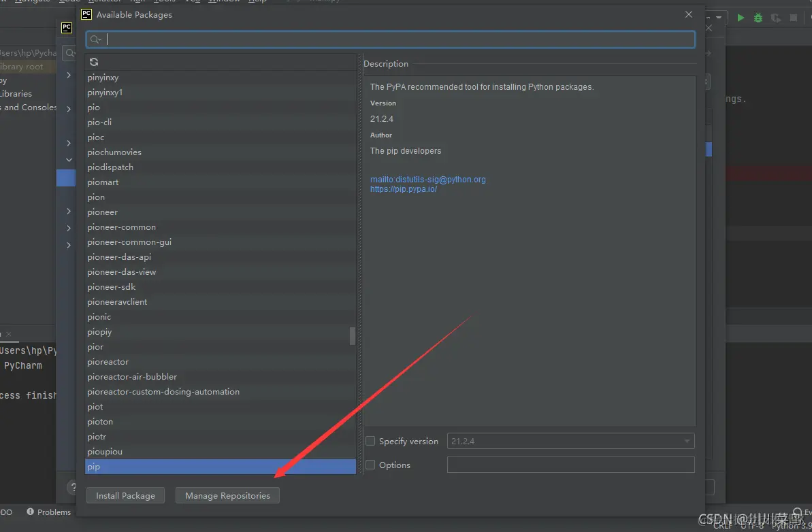Select the pio package
812x532 pixels.
tap(221, 107)
